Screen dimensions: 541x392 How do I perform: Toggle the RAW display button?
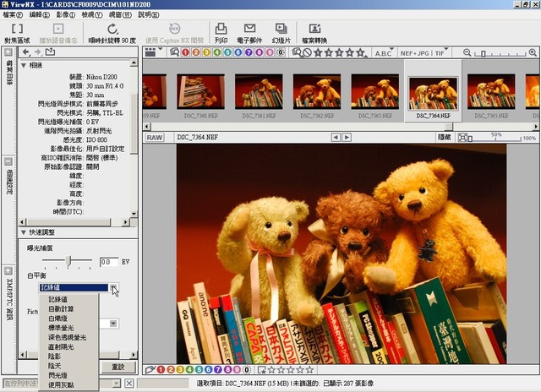(154, 137)
